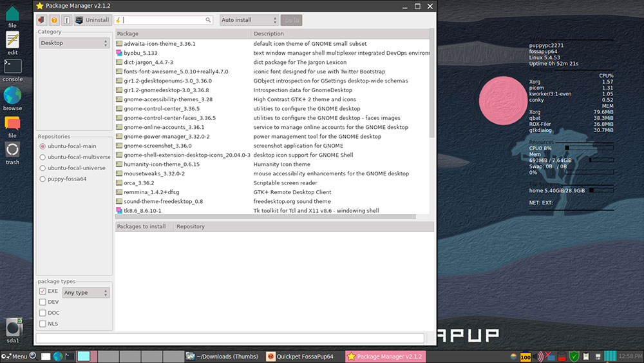
Task: Click Package Manager v2.1.2 taskbar entry
Action: coord(385,357)
